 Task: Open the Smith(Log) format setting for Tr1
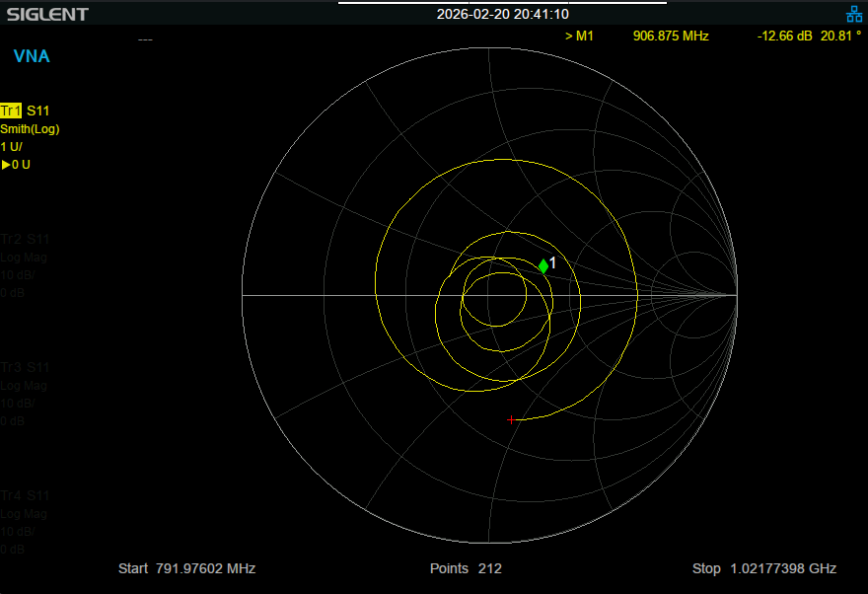(31, 128)
